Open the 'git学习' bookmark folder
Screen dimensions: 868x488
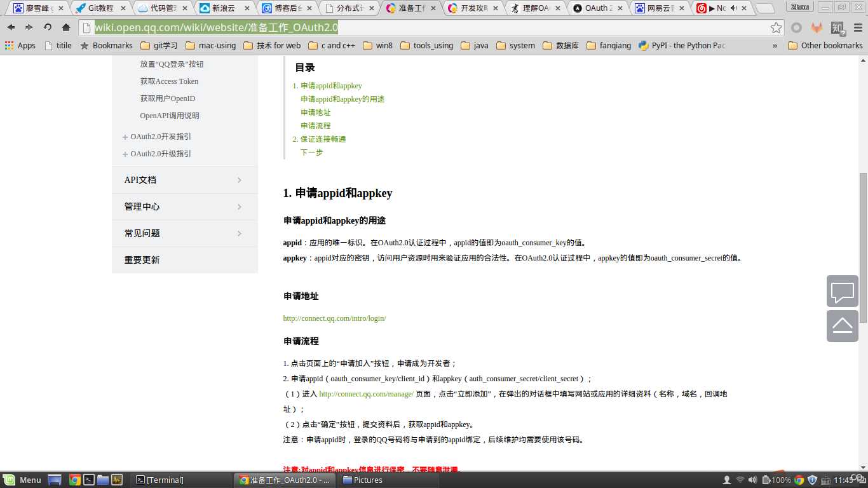(x=159, y=45)
